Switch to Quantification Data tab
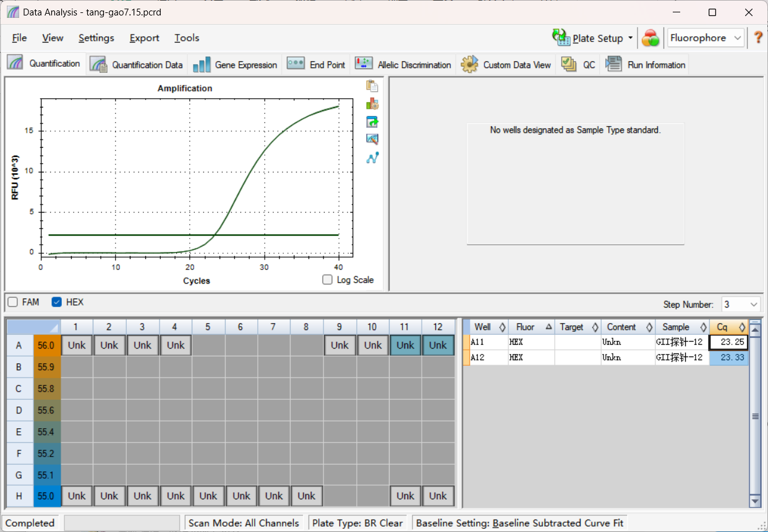The height and width of the screenshot is (532, 768). (x=137, y=64)
